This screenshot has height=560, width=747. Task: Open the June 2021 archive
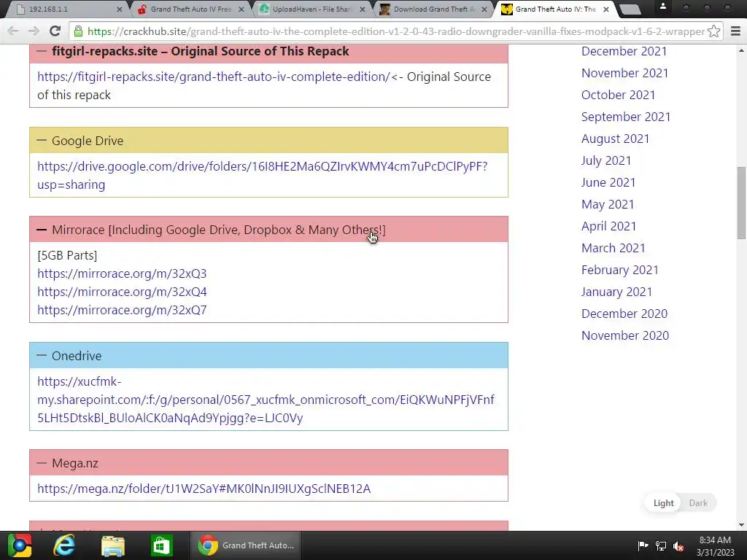tap(608, 182)
